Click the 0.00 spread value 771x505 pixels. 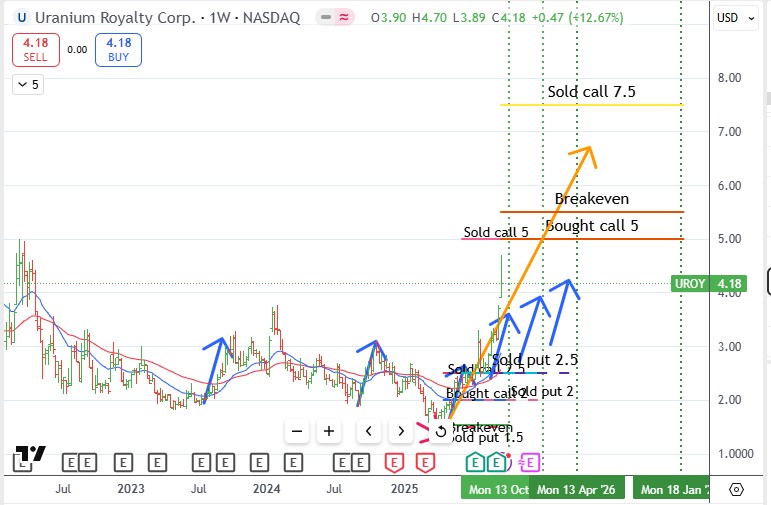(x=77, y=50)
